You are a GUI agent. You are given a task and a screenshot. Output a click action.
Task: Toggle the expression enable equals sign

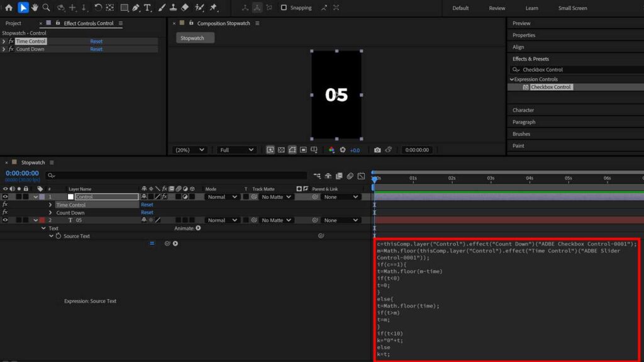[152, 244]
